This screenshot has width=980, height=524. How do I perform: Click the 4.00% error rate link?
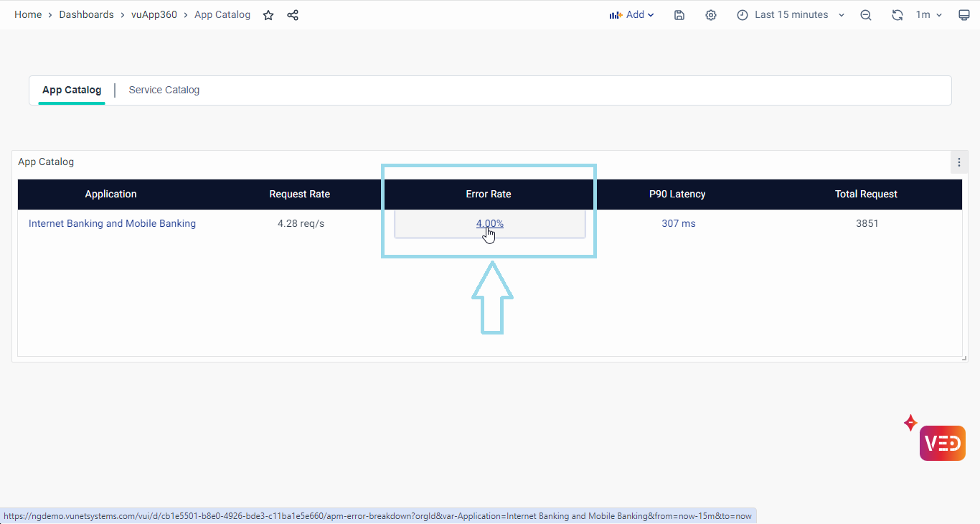489,224
